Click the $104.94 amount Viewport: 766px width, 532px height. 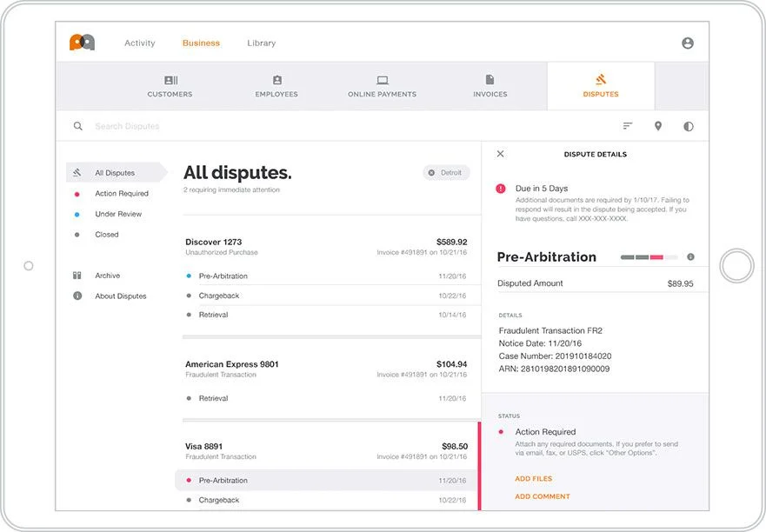tap(451, 364)
